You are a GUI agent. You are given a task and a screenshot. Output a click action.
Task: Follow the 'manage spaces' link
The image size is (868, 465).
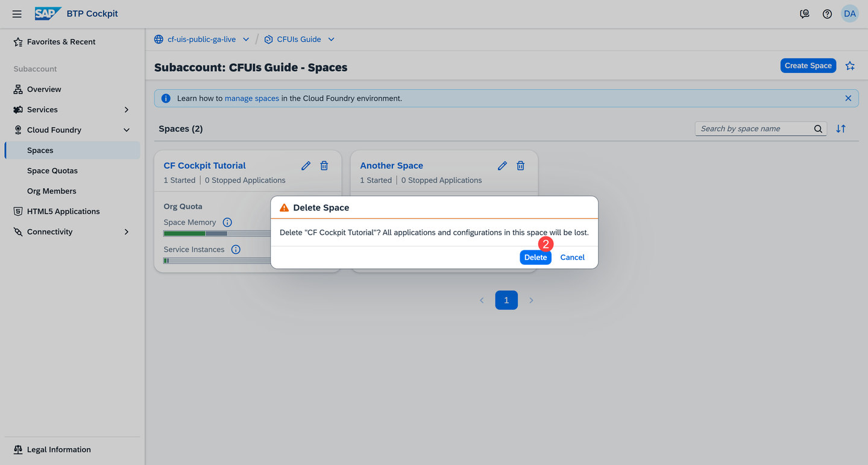click(252, 98)
